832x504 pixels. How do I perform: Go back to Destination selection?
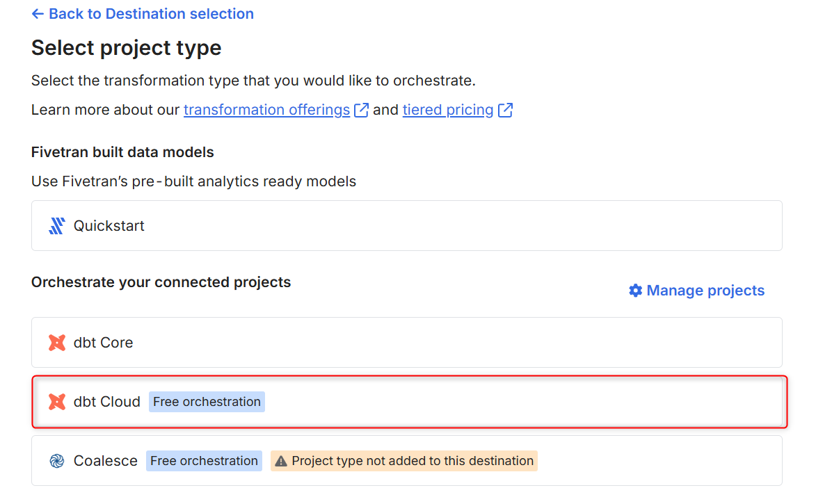(x=150, y=14)
